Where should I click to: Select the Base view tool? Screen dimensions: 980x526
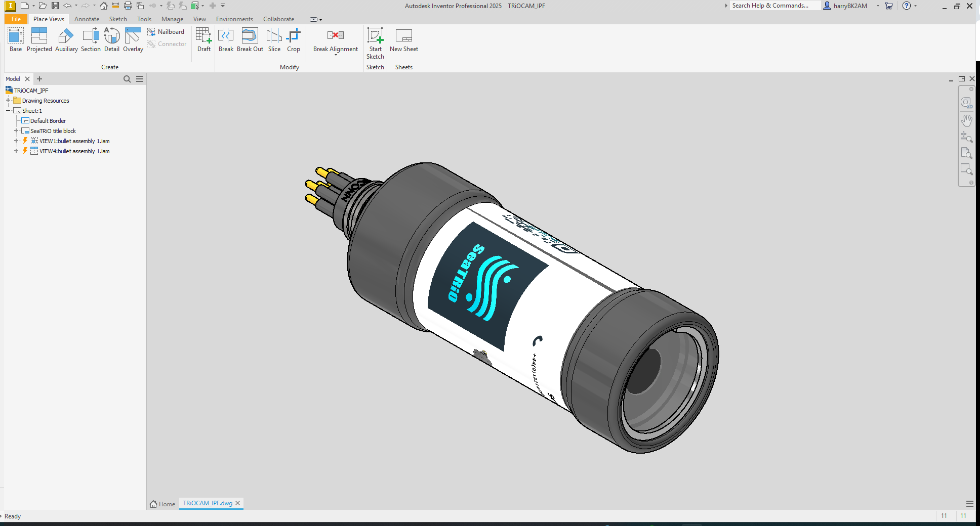click(x=16, y=40)
